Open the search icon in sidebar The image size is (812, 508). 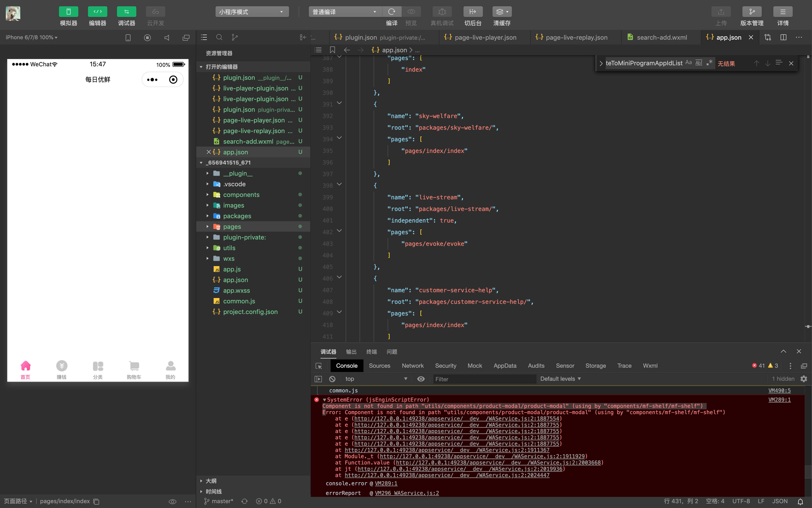(219, 37)
